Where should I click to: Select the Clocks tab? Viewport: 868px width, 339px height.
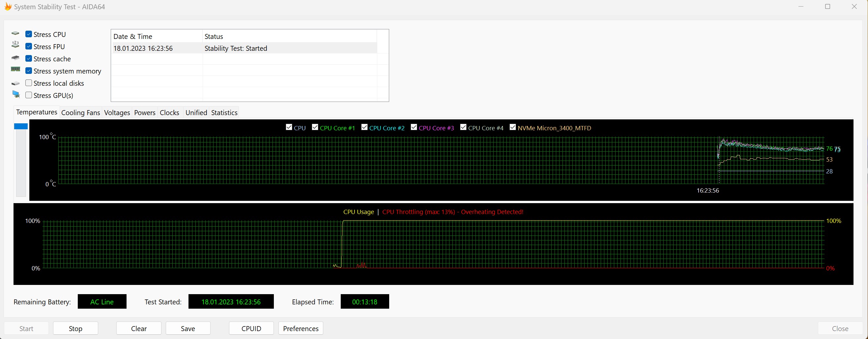[169, 113]
